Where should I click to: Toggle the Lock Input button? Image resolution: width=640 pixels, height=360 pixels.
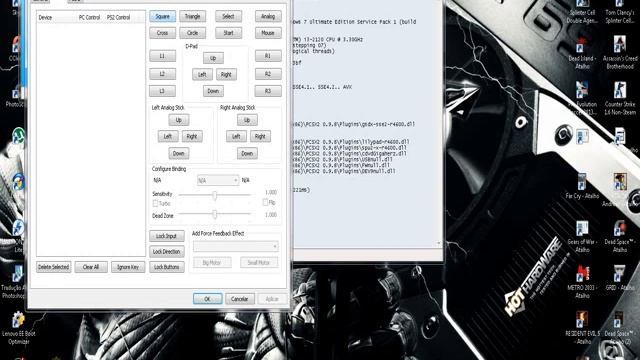coord(167,236)
